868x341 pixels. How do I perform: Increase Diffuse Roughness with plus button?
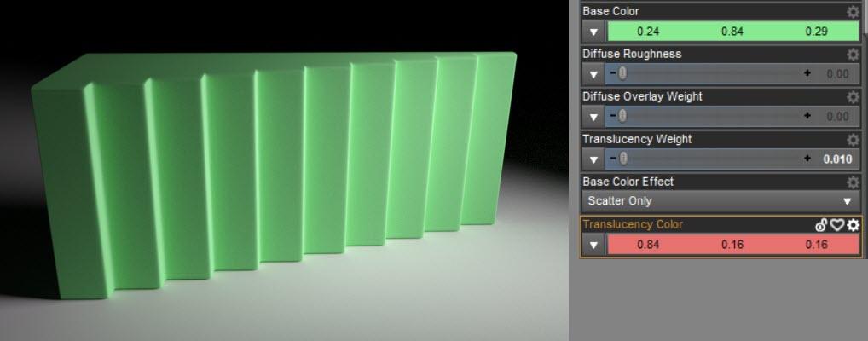[x=807, y=73]
